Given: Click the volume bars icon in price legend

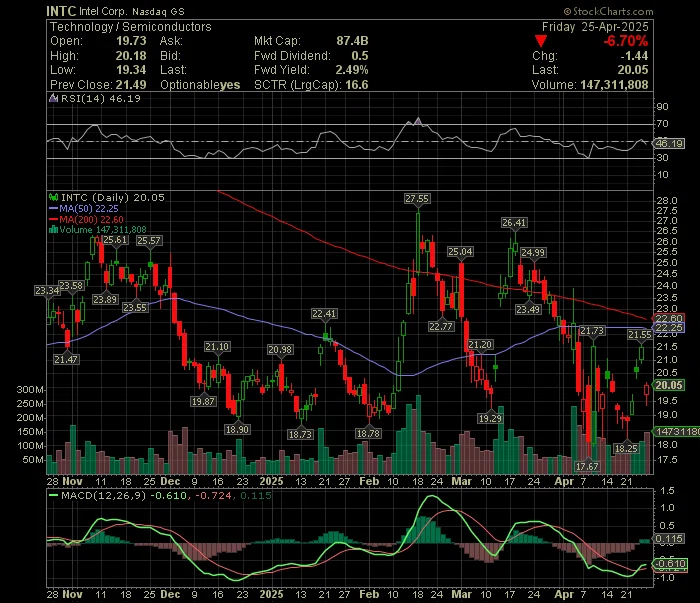Looking at the screenshot, I should (54, 230).
